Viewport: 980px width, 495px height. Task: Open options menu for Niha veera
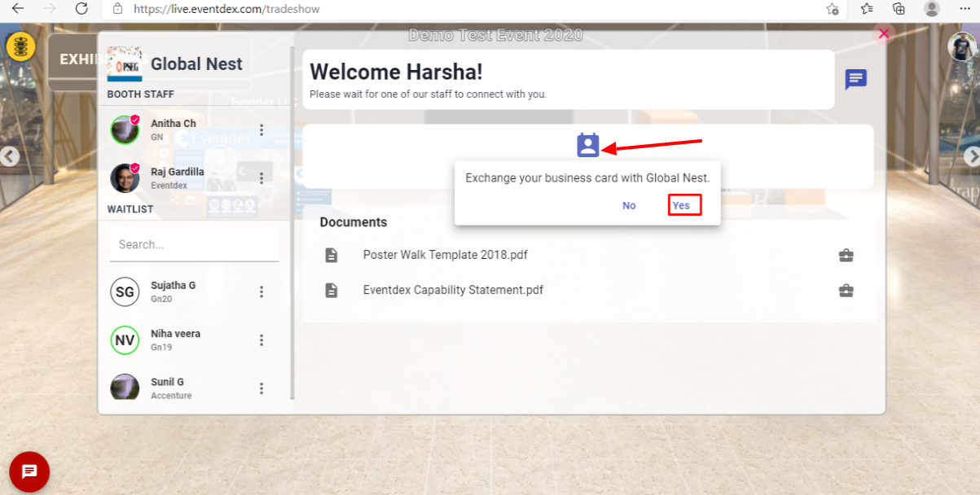pyautogui.click(x=261, y=339)
